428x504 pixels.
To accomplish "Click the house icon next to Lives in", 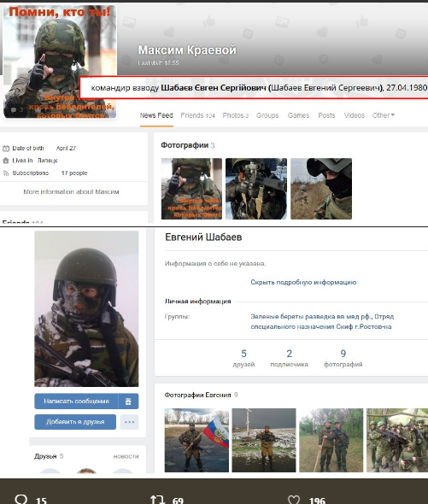I will 6,161.
